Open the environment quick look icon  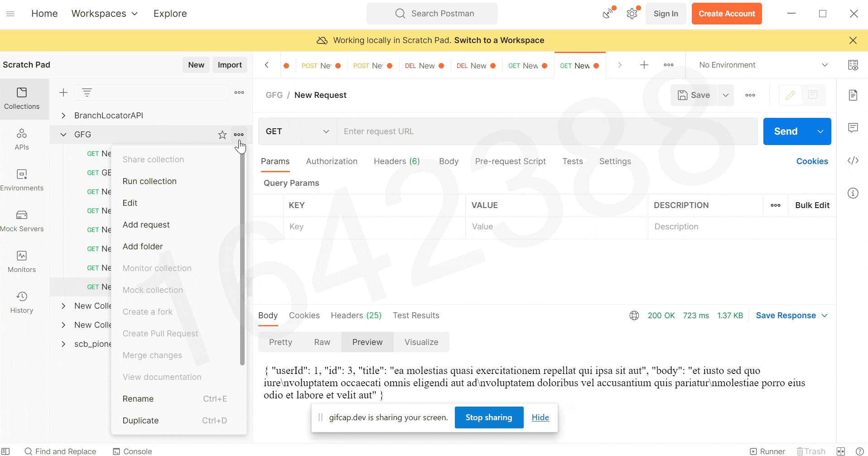(853, 65)
